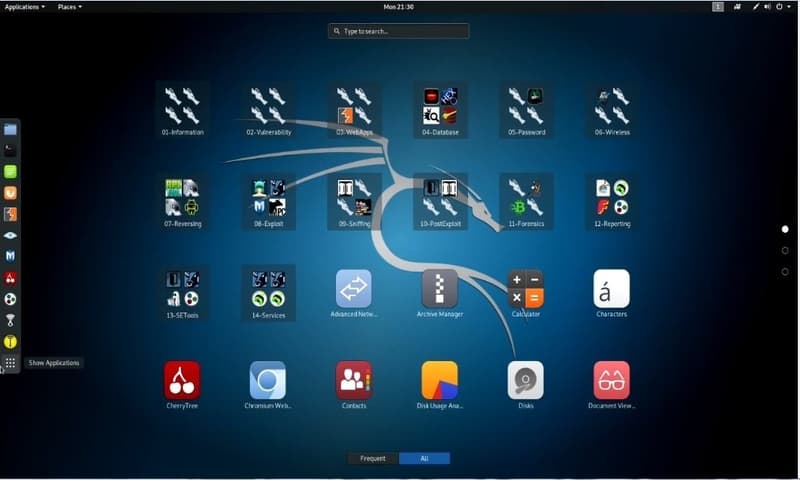Image resolution: width=800 pixels, height=480 pixels.
Task: Switch to the All apps view
Action: [424, 459]
